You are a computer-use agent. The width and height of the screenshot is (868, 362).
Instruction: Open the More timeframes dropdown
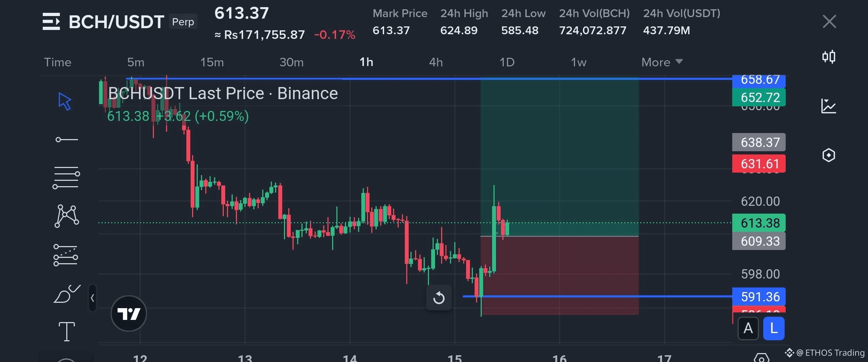coord(661,62)
